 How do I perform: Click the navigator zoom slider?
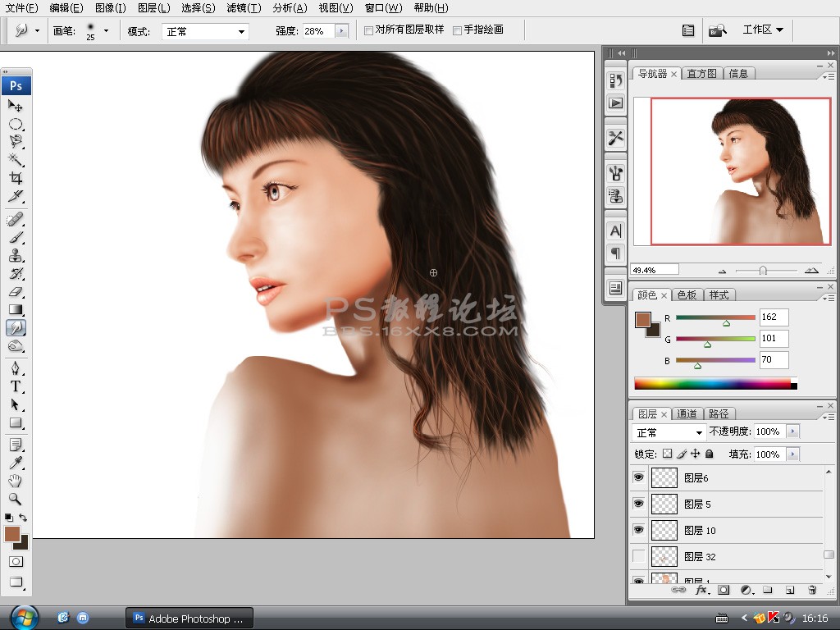click(763, 271)
